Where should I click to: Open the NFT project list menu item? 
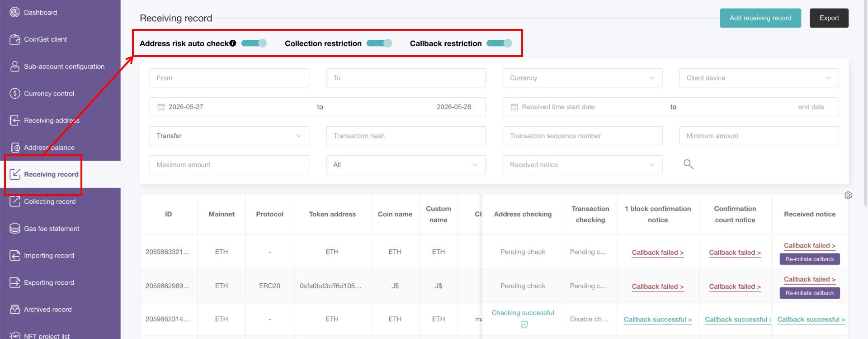click(x=61, y=336)
